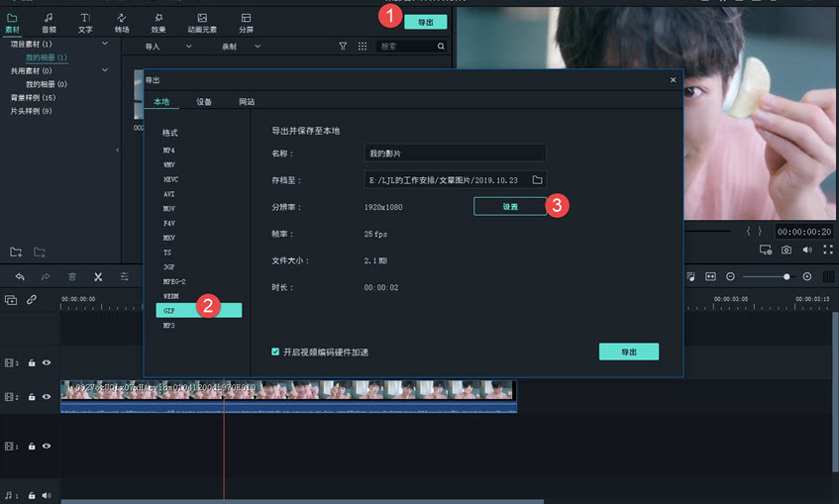Screen dimensions: 839x504
Task: Hide video track 1 with eye icon
Action: (x=47, y=446)
